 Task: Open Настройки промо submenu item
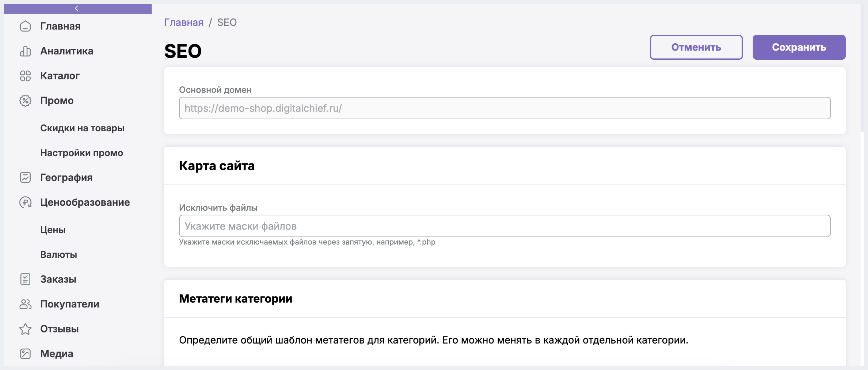82,153
